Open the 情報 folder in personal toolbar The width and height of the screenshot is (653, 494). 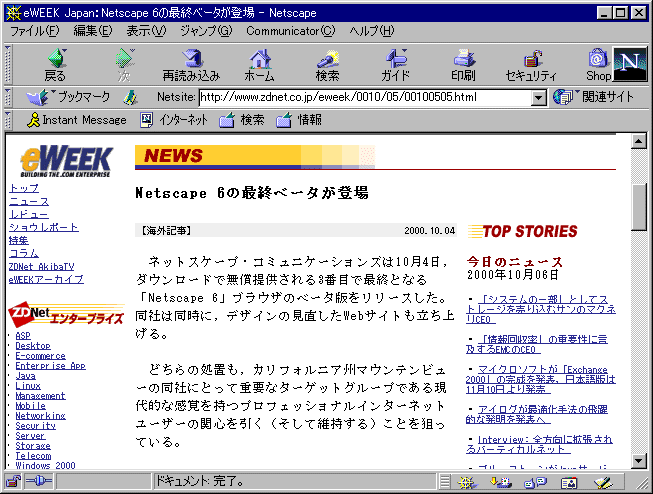299,120
